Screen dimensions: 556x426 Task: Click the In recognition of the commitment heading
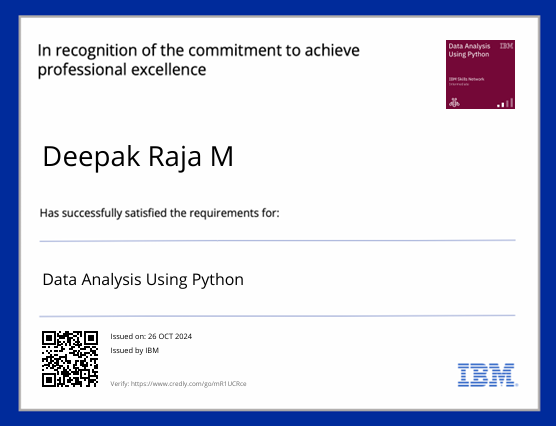[x=199, y=60]
